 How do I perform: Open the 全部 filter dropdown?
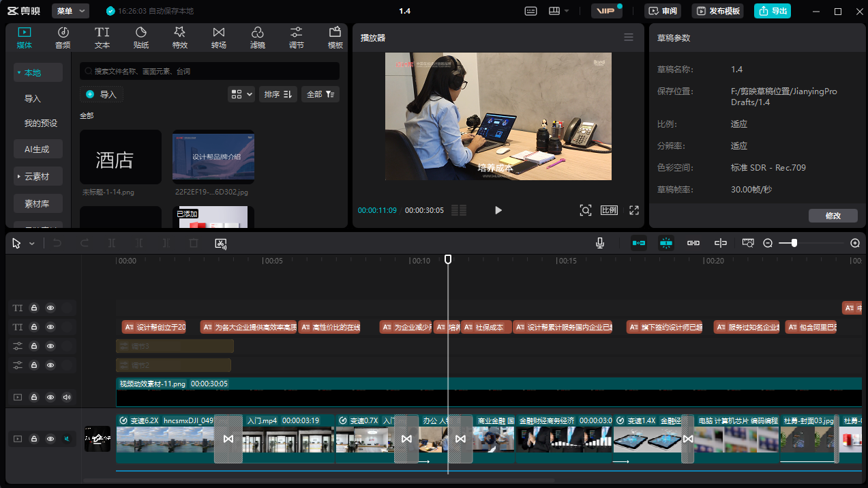pyautogui.click(x=320, y=94)
